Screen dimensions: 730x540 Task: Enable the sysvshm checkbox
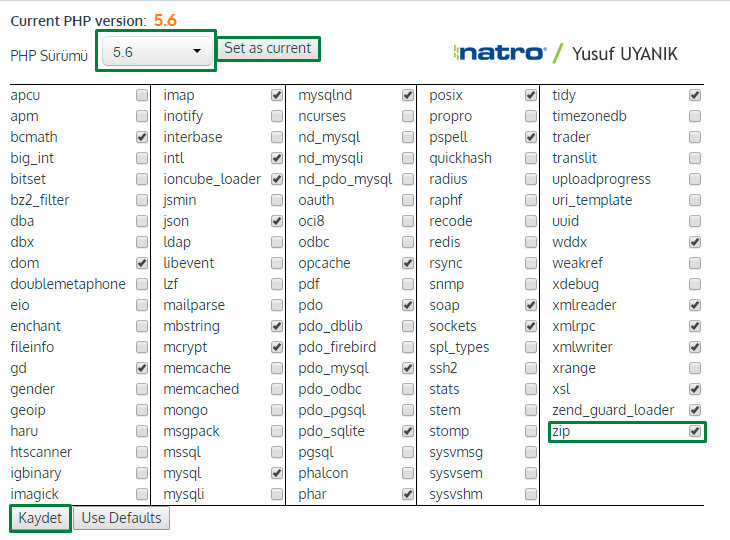pyautogui.click(x=531, y=493)
